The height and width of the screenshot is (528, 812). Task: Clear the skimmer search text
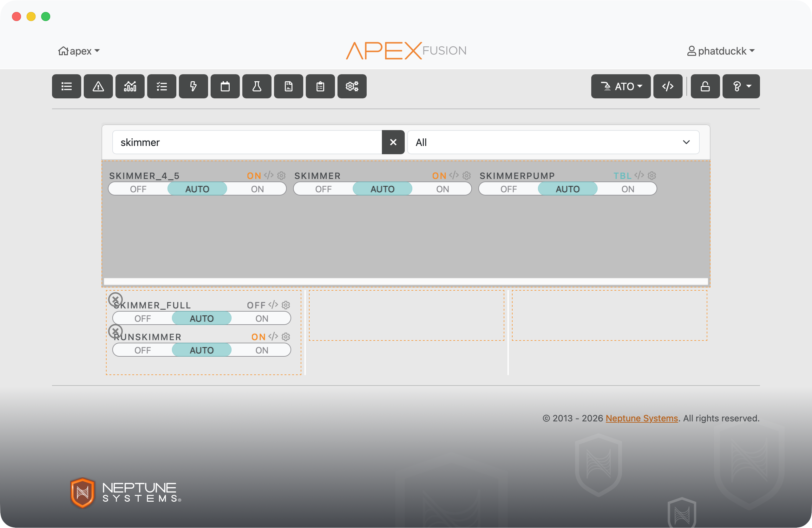pos(393,142)
